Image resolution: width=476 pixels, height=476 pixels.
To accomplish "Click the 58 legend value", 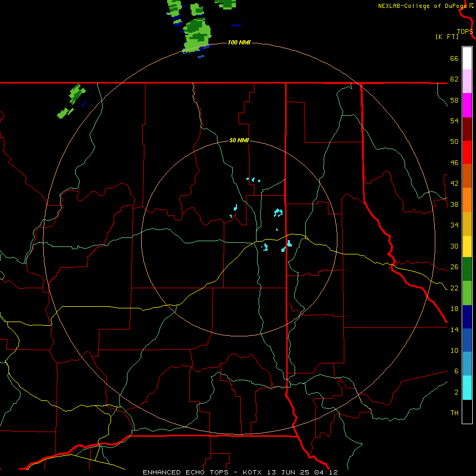I will (454, 100).
